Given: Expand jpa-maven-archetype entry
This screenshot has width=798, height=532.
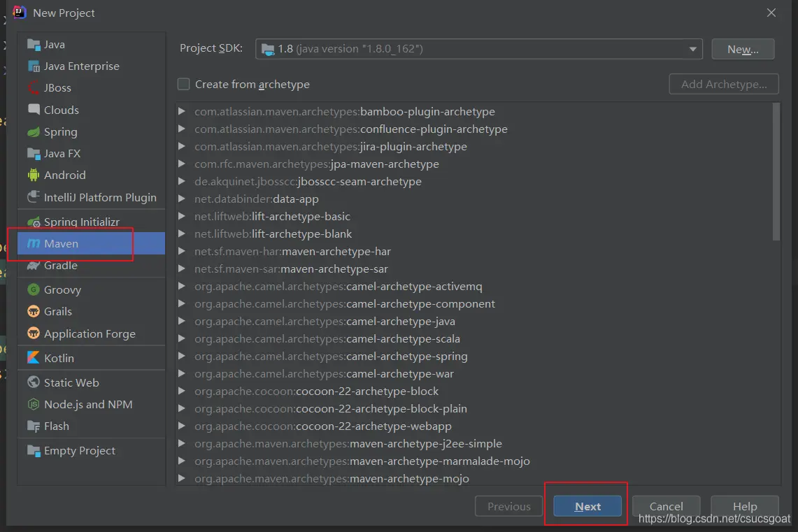Looking at the screenshot, I should point(182,164).
